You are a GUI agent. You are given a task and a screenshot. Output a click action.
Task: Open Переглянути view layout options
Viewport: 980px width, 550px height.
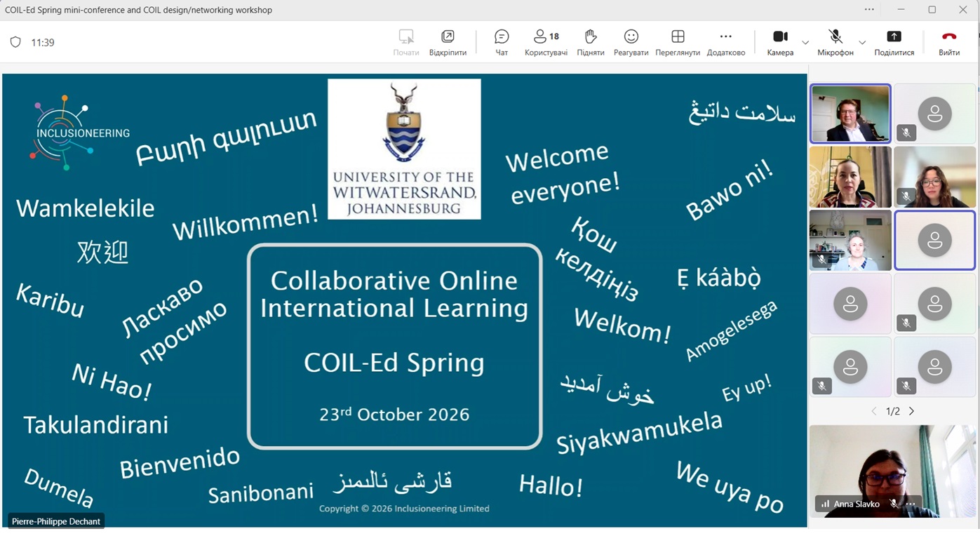[678, 43]
